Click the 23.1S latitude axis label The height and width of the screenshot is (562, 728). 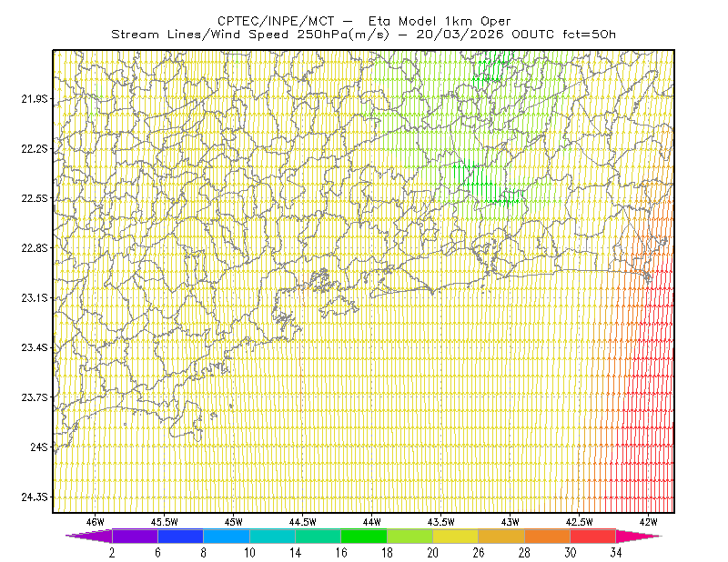[35, 298]
